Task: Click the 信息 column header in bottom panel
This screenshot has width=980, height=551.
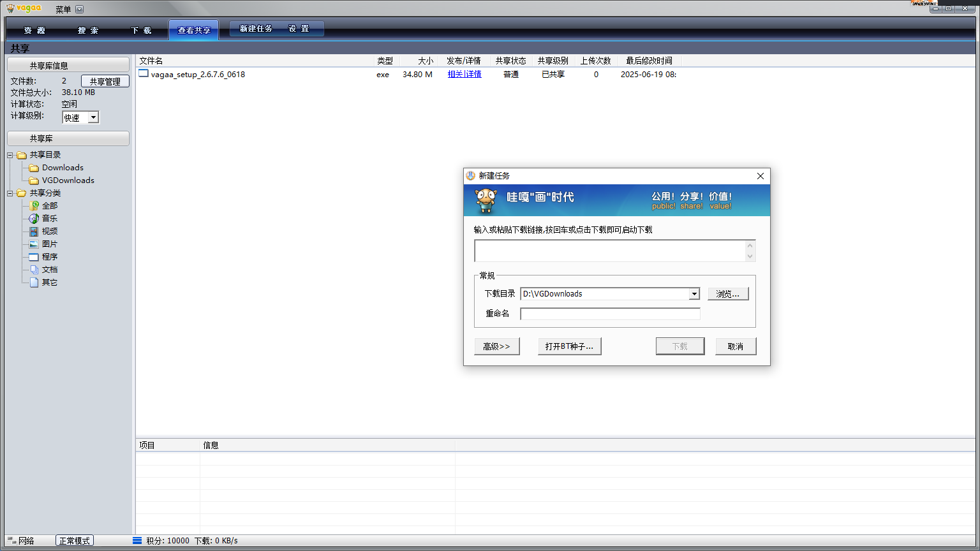Action: 327,445
